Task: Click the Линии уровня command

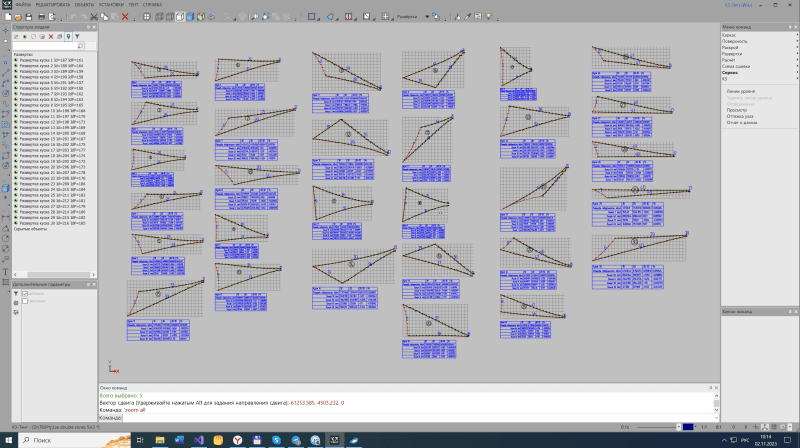Action: [x=741, y=91]
